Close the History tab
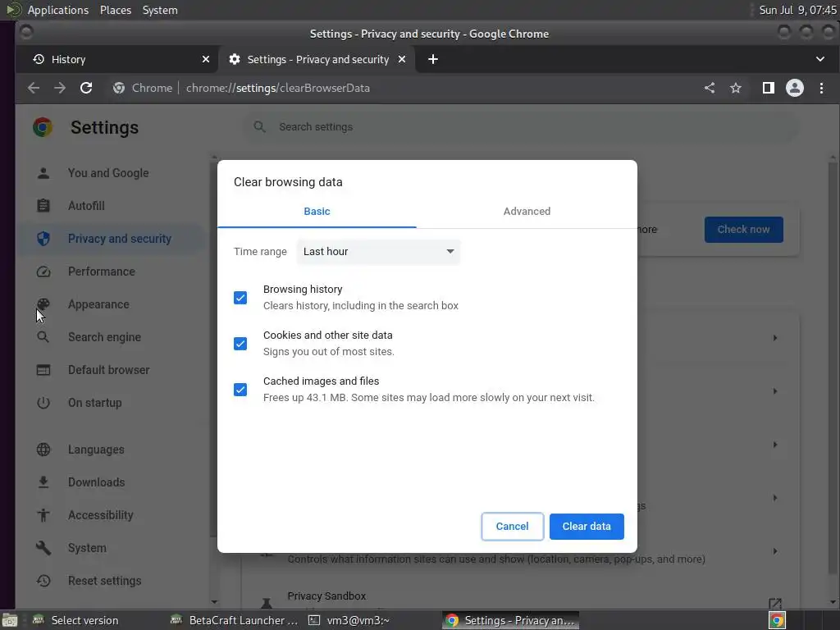Image resolution: width=840 pixels, height=630 pixels. [206, 59]
